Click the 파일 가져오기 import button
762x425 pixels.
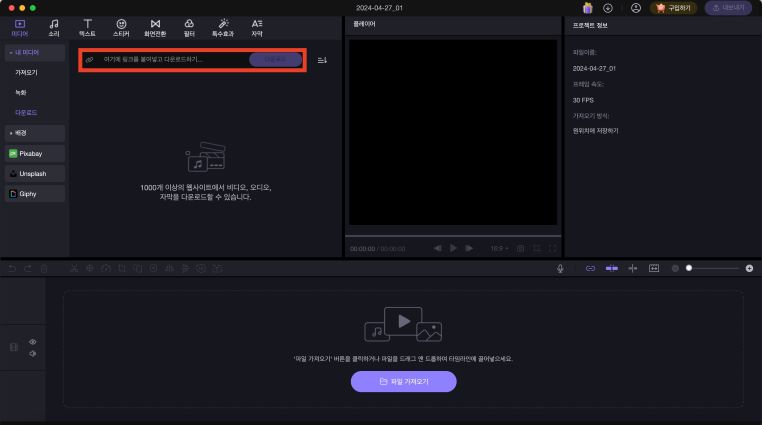(x=403, y=382)
